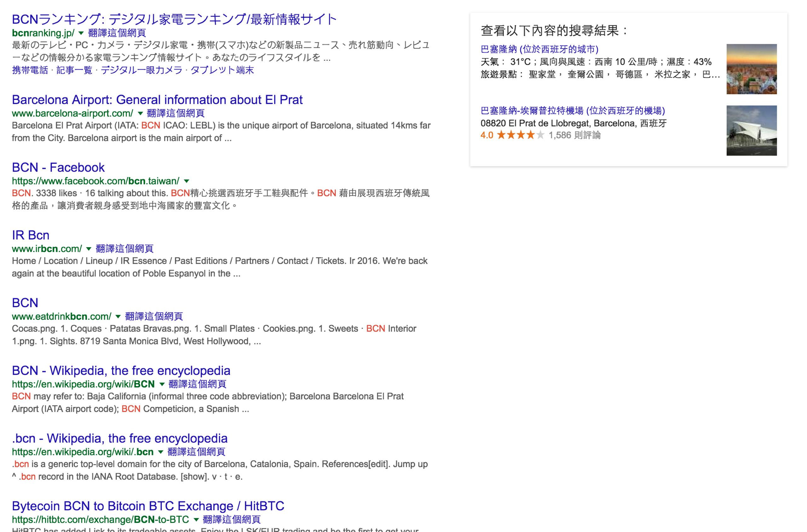Open the 携帯電話 sitelink under BCNランキング

[x=30, y=70]
